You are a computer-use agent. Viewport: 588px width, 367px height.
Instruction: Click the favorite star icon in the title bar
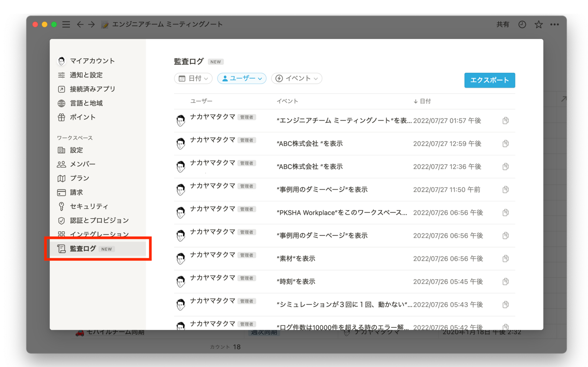[538, 24]
